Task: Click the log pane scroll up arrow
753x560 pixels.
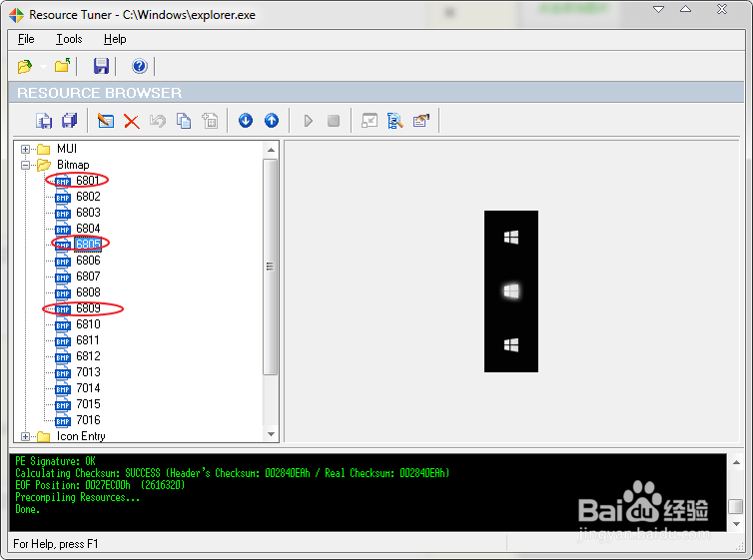Action: pos(736,462)
